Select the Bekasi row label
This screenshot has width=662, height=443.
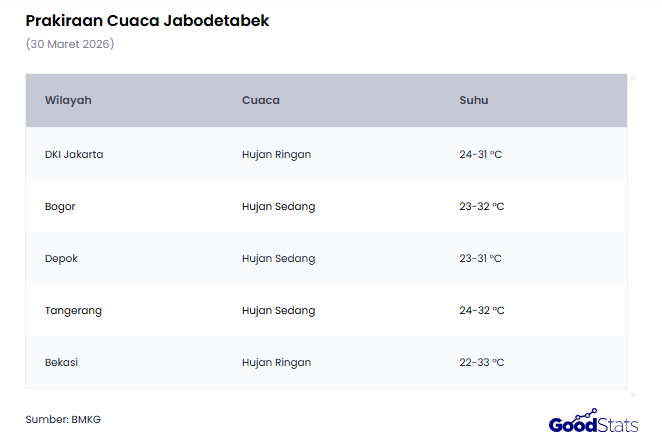point(61,362)
